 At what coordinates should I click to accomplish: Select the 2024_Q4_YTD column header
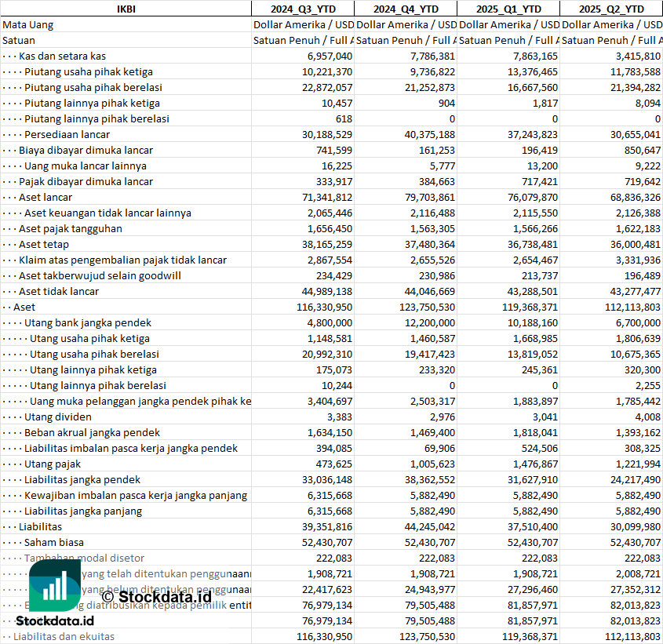click(406, 9)
